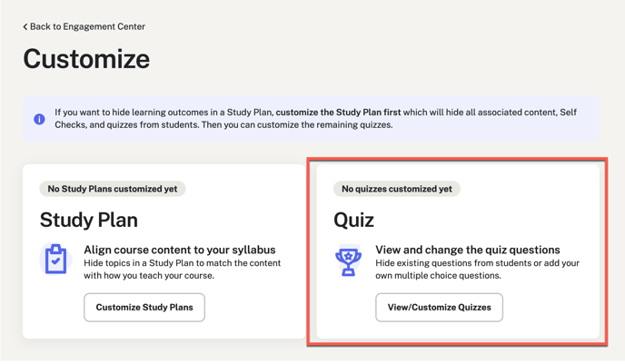Click the Quiz card heading
Image resolution: width=625 pixels, height=364 pixels.
[x=353, y=220]
